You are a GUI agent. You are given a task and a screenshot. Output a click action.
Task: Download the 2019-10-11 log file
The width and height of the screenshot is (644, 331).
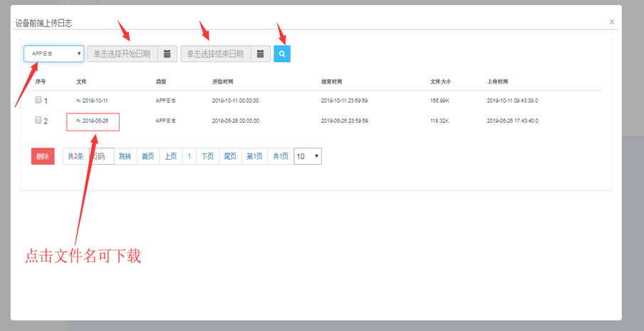point(95,101)
